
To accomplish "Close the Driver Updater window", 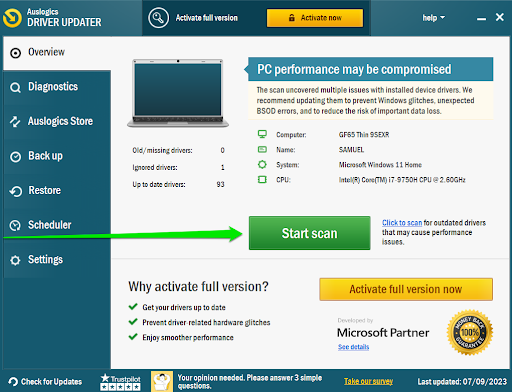I will pyautogui.click(x=499, y=17).
